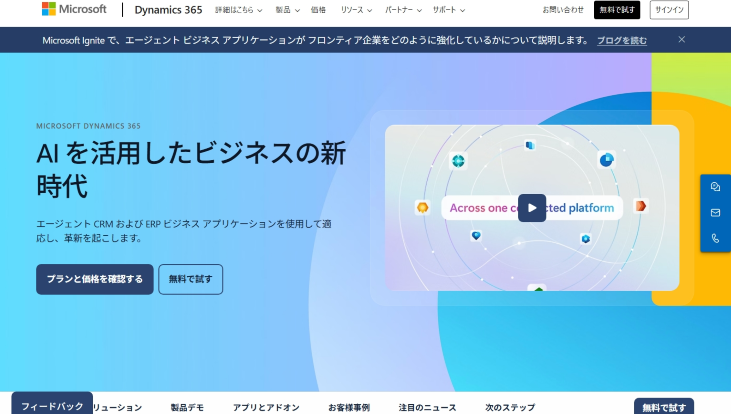
Task: Play the Across one connected platform video
Action: click(x=531, y=208)
